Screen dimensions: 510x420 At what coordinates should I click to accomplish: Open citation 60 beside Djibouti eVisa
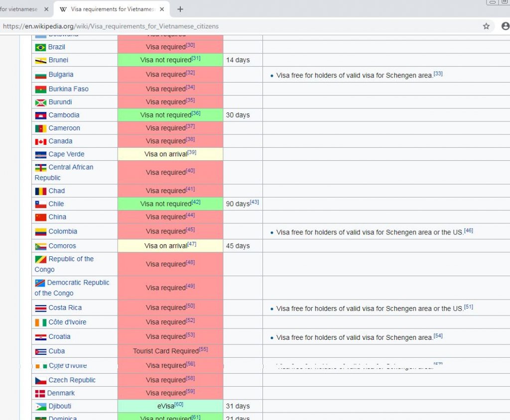click(179, 404)
